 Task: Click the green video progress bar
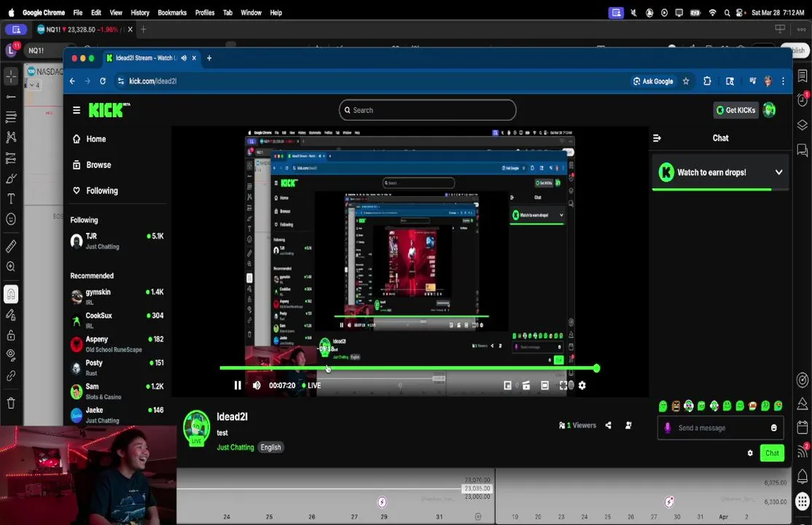pyautogui.click(x=408, y=368)
